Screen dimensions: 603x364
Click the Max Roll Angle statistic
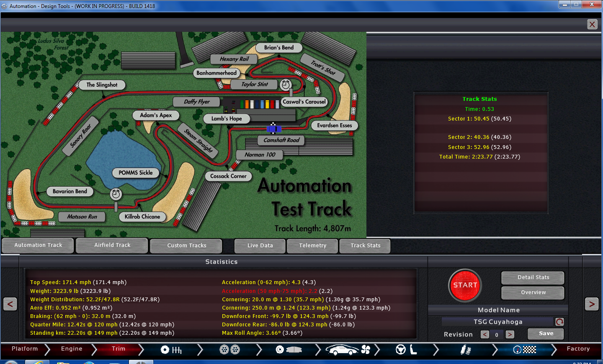[262, 333]
